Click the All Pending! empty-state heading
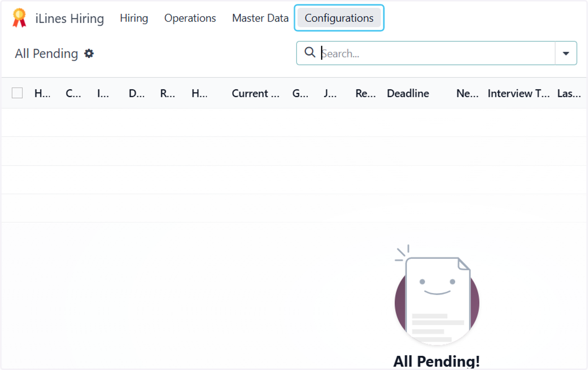 pyautogui.click(x=437, y=362)
